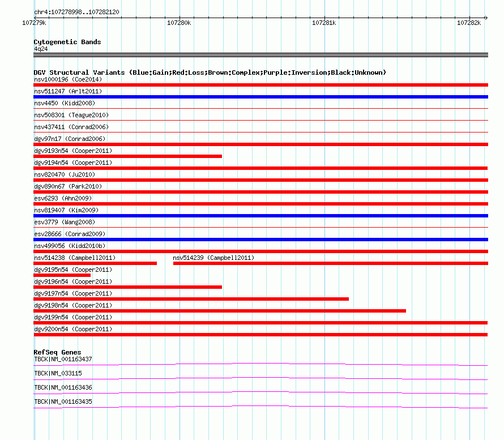Click dgv9198n54 (Cooper2011) label
Viewport: 504px width, 440px height.
click(73, 305)
